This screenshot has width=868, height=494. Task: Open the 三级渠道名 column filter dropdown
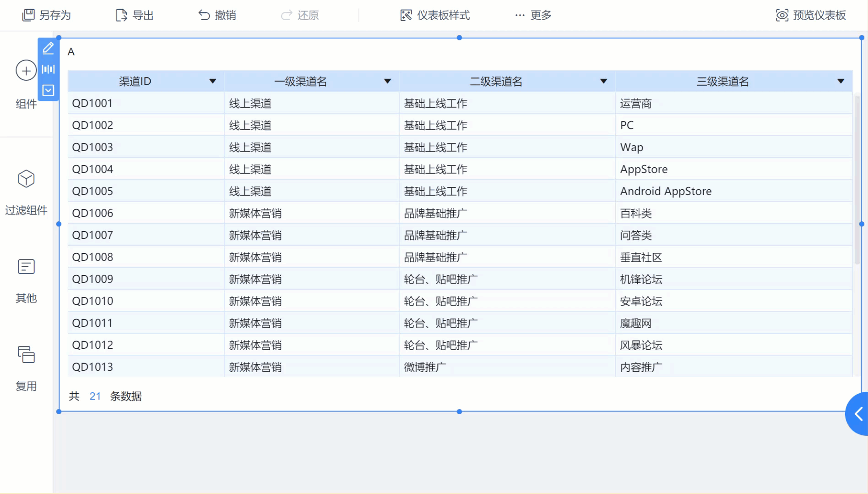pos(841,81)
